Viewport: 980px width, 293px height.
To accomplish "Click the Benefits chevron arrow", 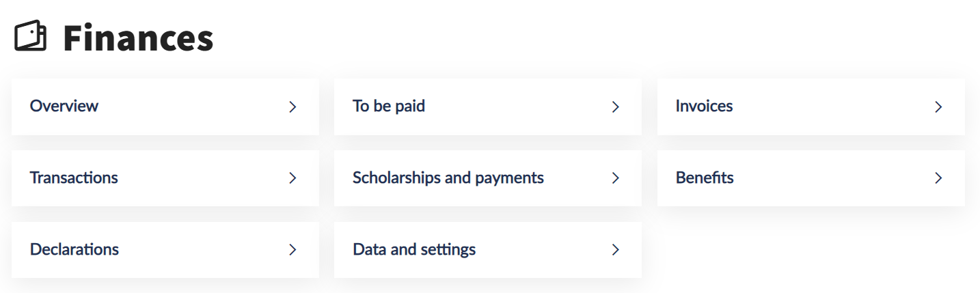I will pos(938,178).
